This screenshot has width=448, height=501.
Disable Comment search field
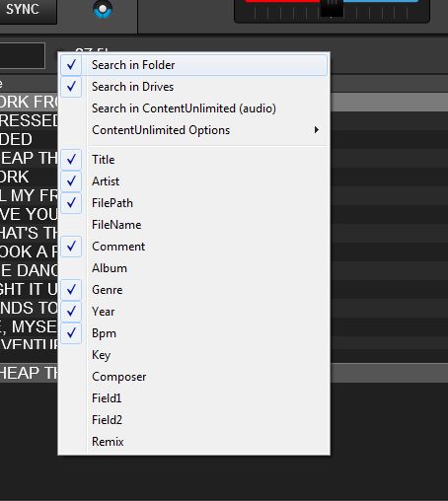tap(194, 247)
